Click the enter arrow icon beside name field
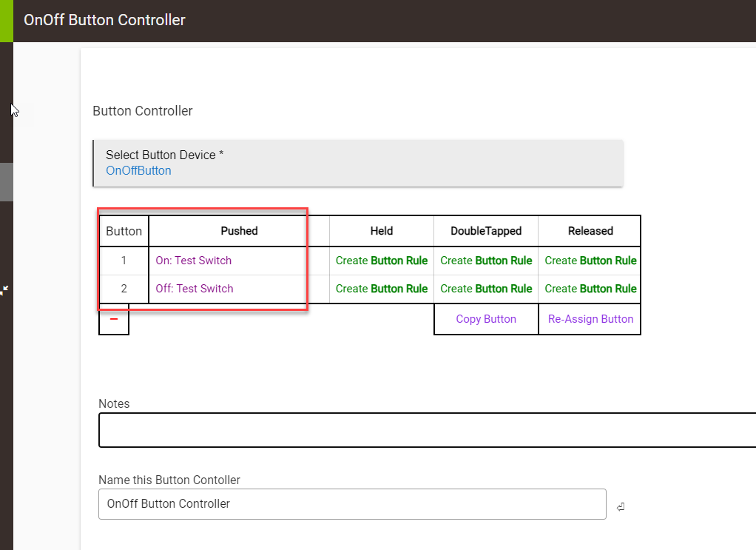The height and width of the screenshot is (550, 756). (x=621, y=507)
